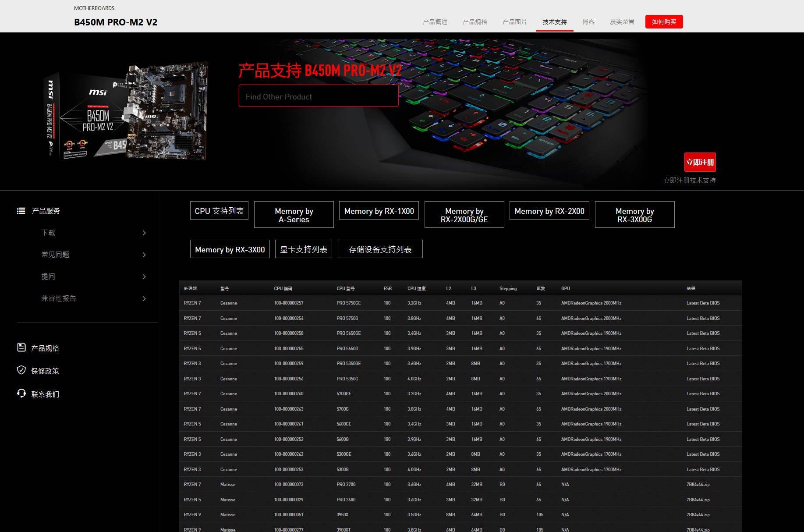804x532 pixels.
Task: Click the PRO 5750G model cell
Action: tap(347, 318)
